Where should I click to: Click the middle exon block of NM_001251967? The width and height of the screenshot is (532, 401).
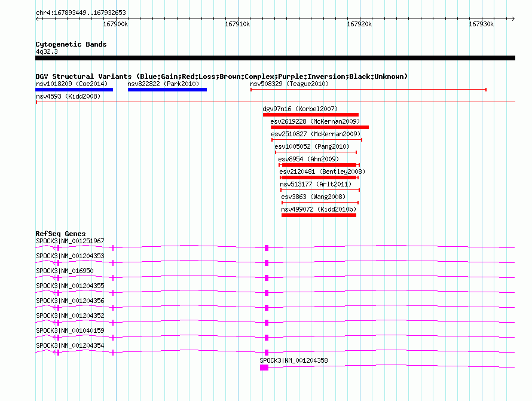click(267, 248)
